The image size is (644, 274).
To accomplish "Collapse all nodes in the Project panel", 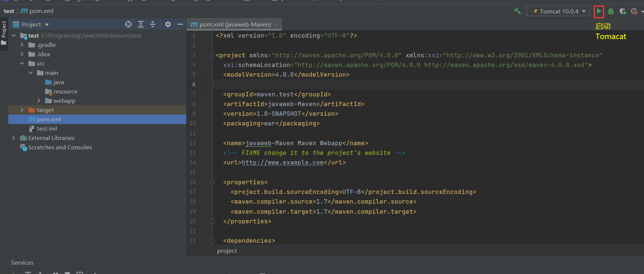I will click(153, 24).
